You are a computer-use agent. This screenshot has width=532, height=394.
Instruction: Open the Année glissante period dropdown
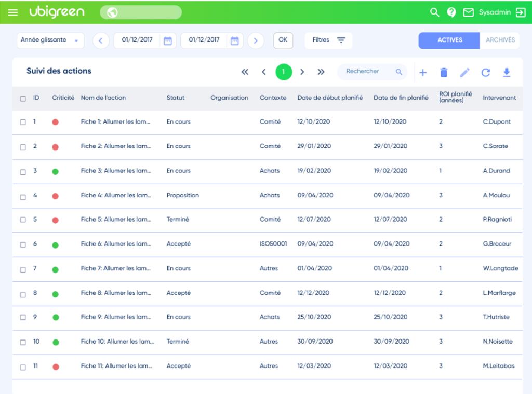[x=50, y=40]
